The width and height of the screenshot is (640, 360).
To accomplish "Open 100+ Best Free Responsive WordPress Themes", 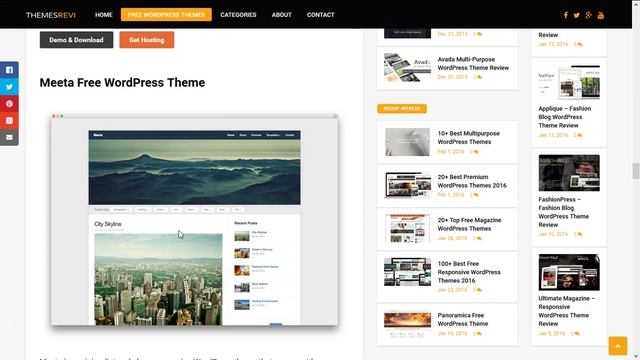I will (469, 272).
